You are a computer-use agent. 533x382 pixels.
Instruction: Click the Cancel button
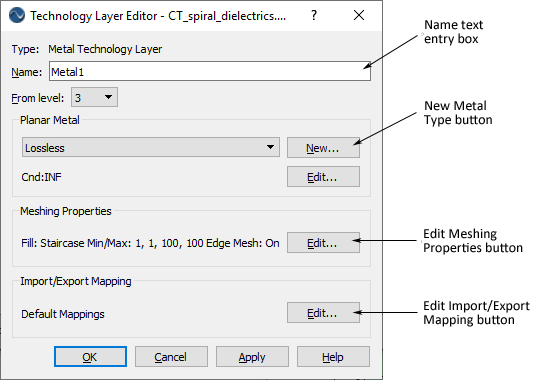pyautogui.click(x=171, y=357)
